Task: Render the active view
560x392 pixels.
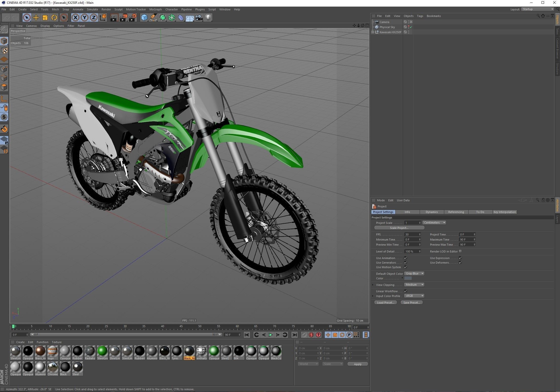Action: 114,17
